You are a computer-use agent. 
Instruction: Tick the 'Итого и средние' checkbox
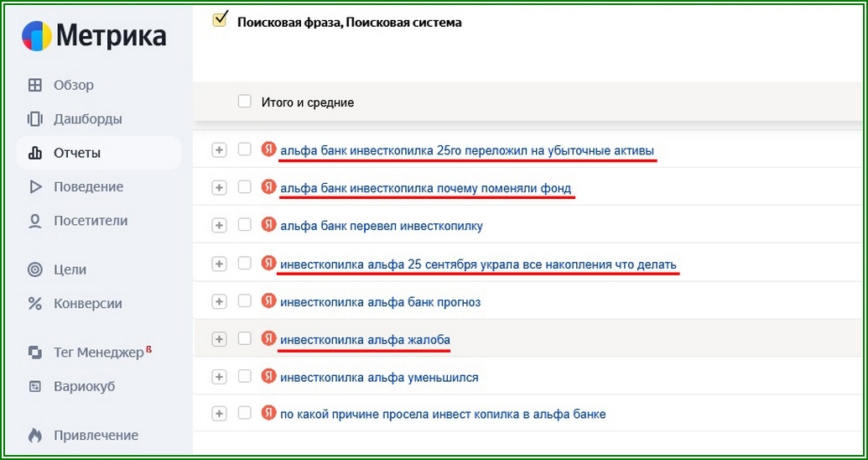244,102
